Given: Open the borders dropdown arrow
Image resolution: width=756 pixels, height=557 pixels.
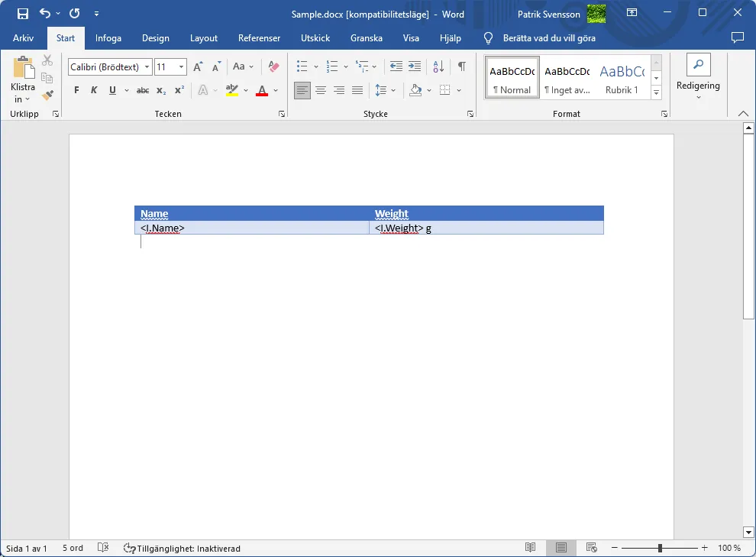Looking at the screenshot, I should click(459, 90).
